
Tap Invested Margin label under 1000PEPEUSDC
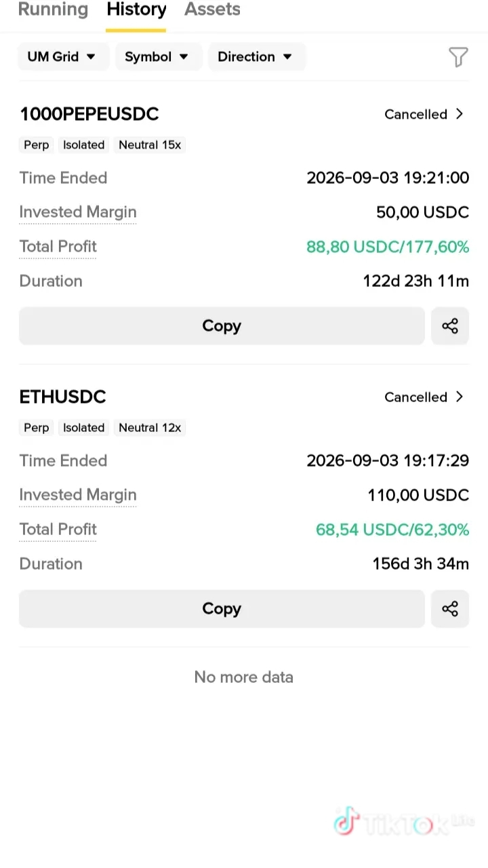(x=78, y=213)
